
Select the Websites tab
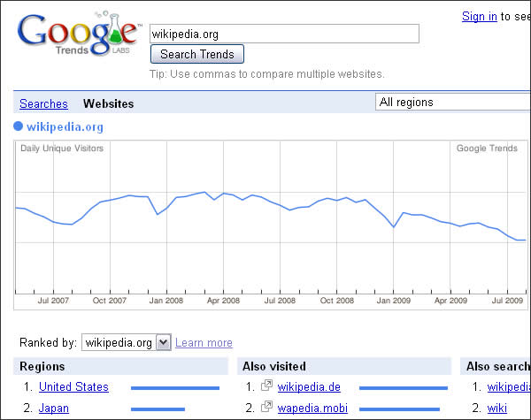tap(109, 103)
